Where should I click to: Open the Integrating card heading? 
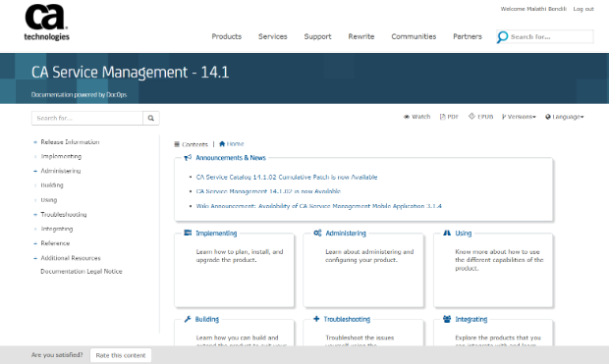point(471,319)
